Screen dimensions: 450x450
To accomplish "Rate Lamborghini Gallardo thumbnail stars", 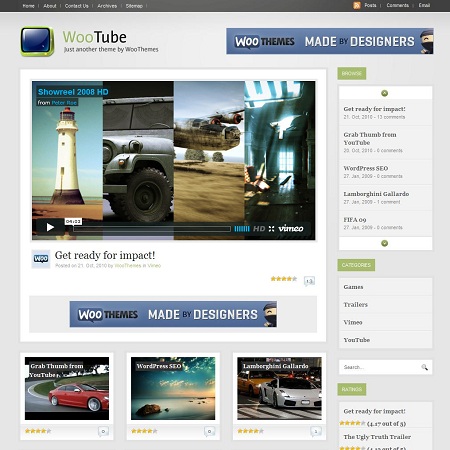I will [250, 431].
